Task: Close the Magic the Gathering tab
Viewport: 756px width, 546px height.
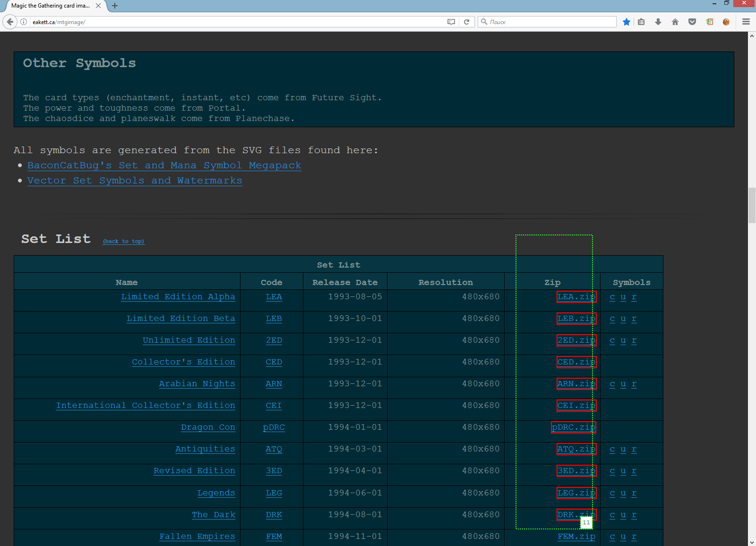Action: 98,6
